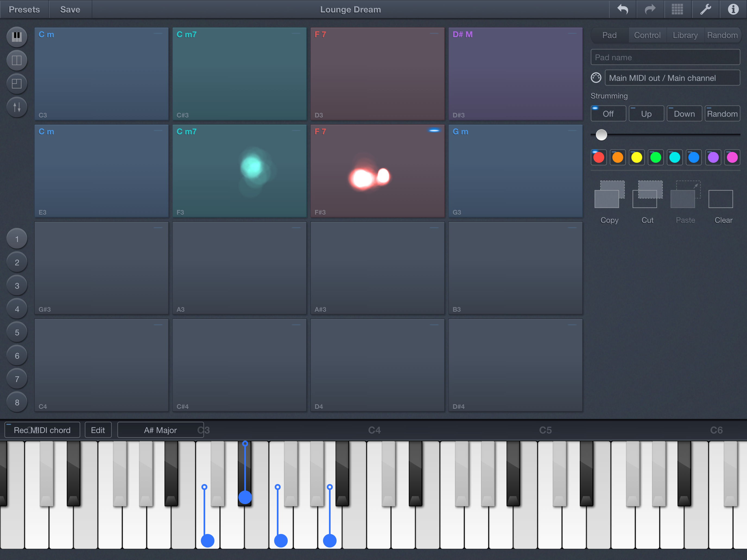Open the wrench settings icon
The width and height of the screenshot is (747, 560).
tap(705, 9)
